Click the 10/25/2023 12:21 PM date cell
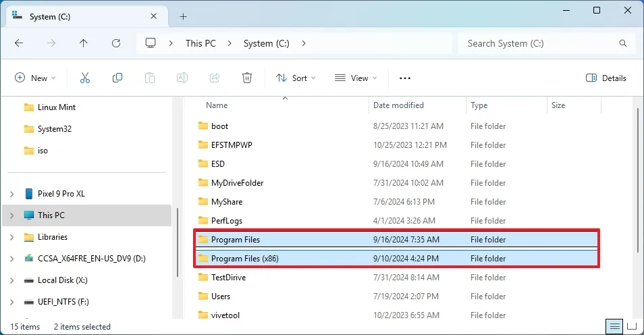Image resolution: width=644 pixels, height=335 pixels. (x=410, y=145)
